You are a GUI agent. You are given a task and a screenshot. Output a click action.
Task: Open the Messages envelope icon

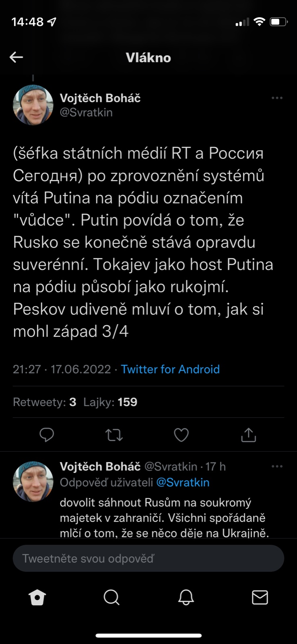[260, 597]
